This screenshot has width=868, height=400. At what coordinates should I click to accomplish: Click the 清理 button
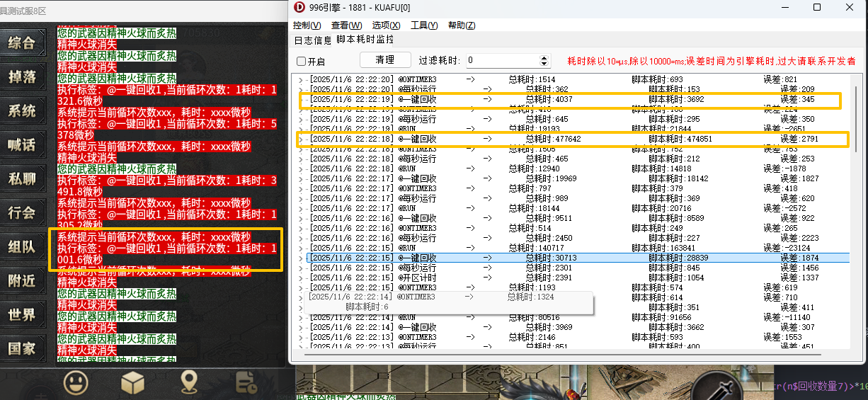[x=385, y=60]
